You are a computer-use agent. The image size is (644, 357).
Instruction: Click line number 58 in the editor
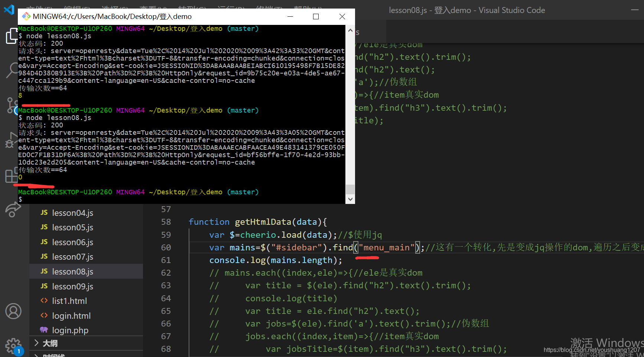tap(166, 222)
